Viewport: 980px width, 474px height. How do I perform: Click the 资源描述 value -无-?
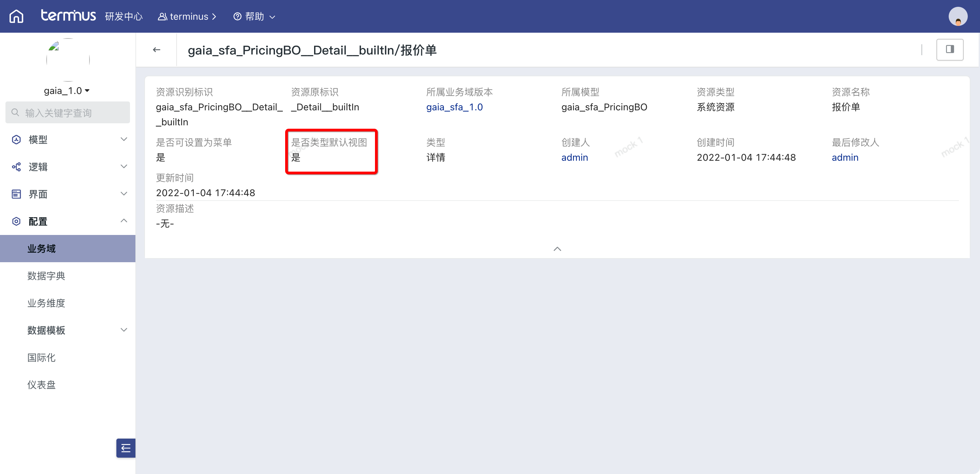[x=165, y=223]
